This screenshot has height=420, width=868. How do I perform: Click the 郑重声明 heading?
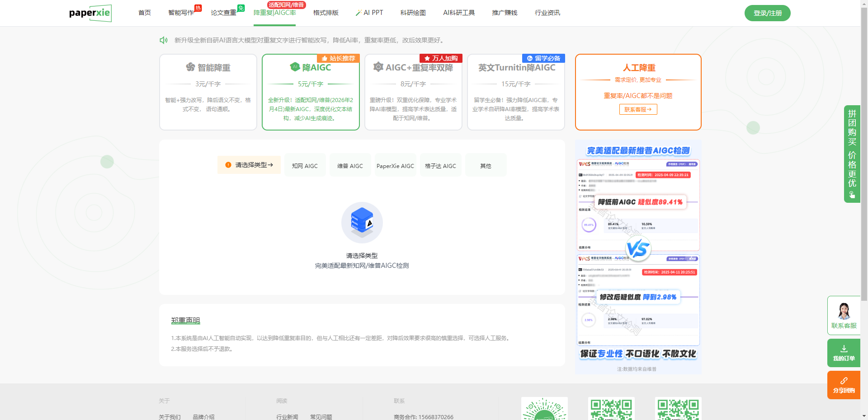[185, 320]
